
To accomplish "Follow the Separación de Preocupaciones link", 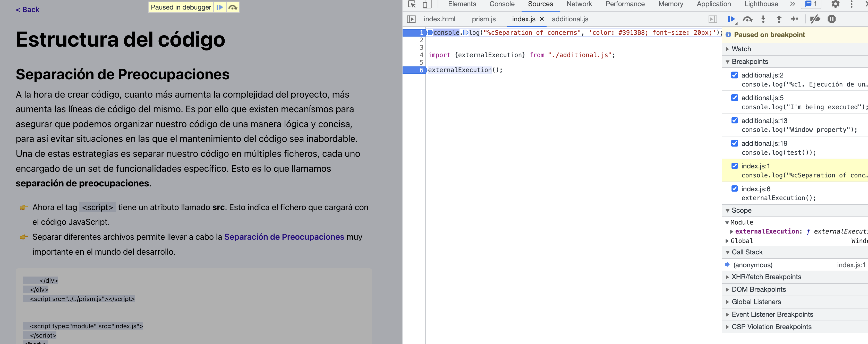I will tap(284, 237).
